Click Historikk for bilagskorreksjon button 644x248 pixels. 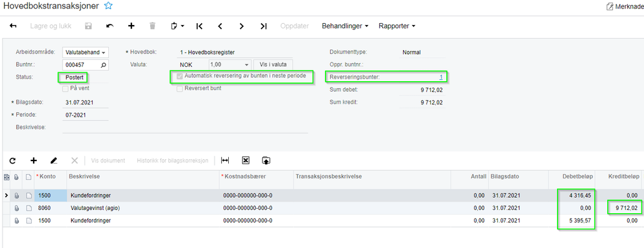[x=173, y=160]
